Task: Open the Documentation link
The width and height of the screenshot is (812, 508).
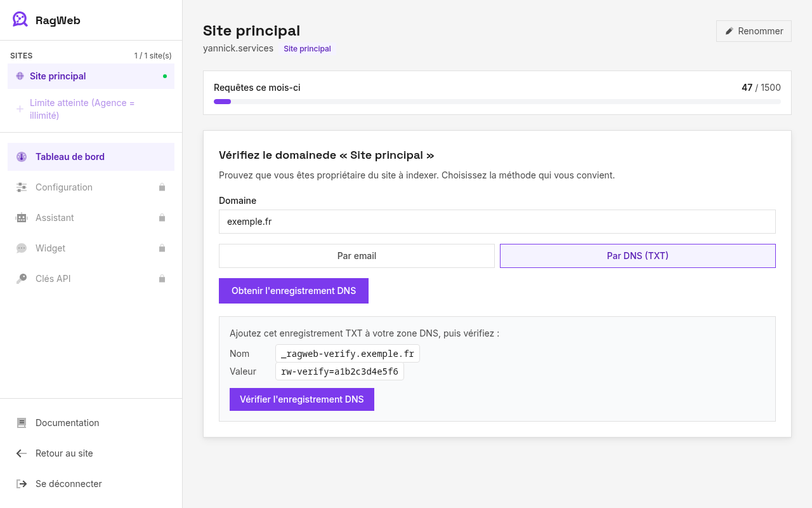Action: 91,423
